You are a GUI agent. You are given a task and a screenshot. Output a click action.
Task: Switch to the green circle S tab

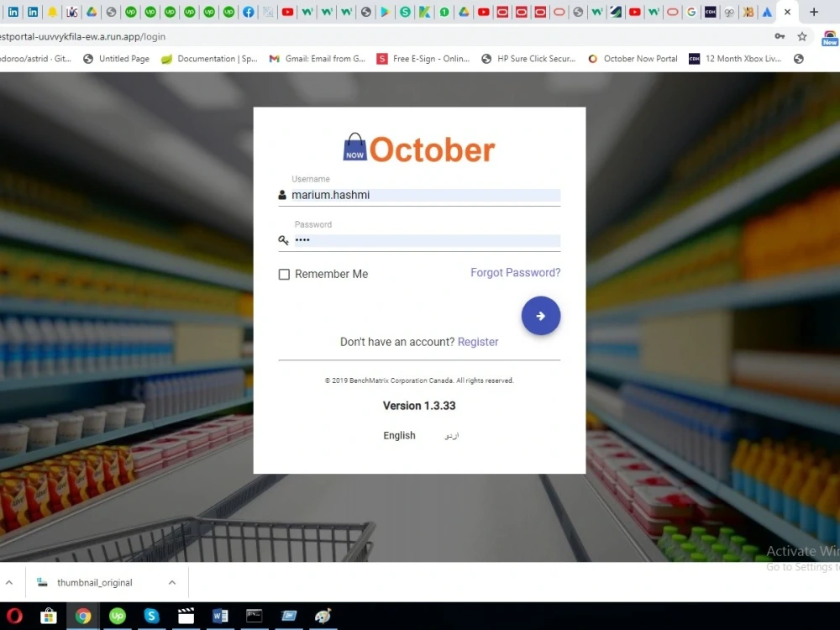pos(405,12)
